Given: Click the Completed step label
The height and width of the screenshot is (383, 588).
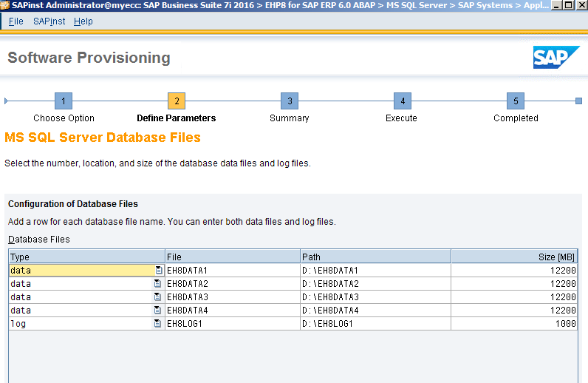Looking at the screenshot, I should (x=516, y=118).
